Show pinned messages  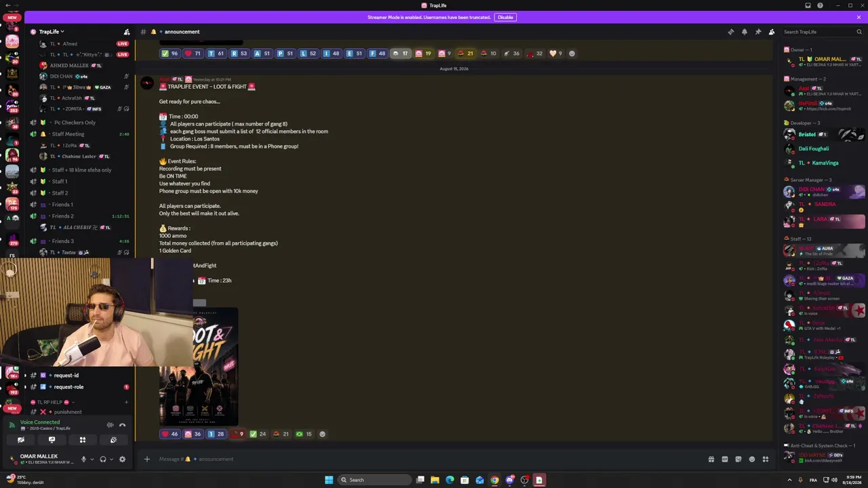tap(757, 32)
